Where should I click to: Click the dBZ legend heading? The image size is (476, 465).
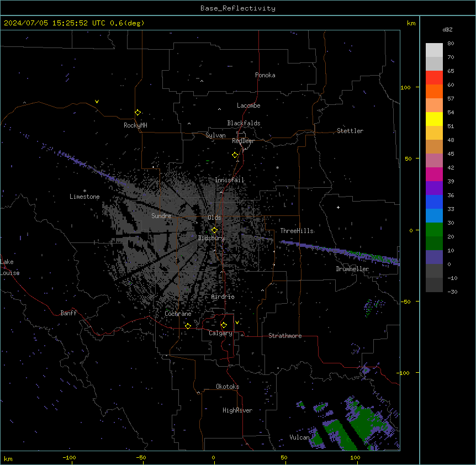(447, 29)
